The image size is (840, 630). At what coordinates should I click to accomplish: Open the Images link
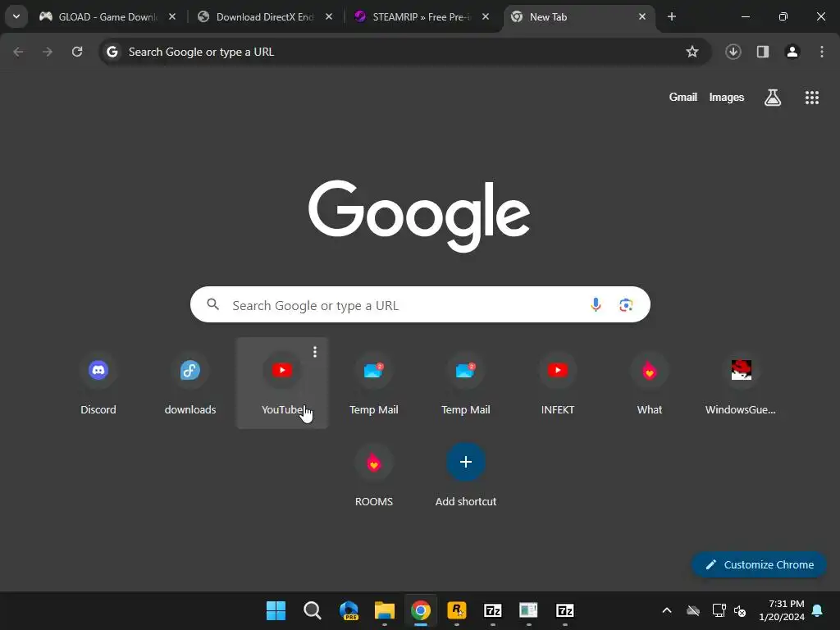727,98
